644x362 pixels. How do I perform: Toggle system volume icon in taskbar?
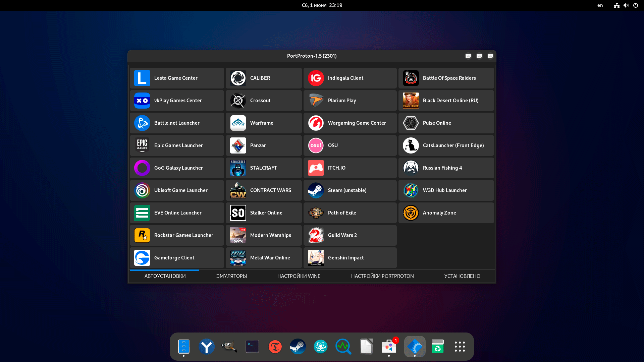pos(626,5)
